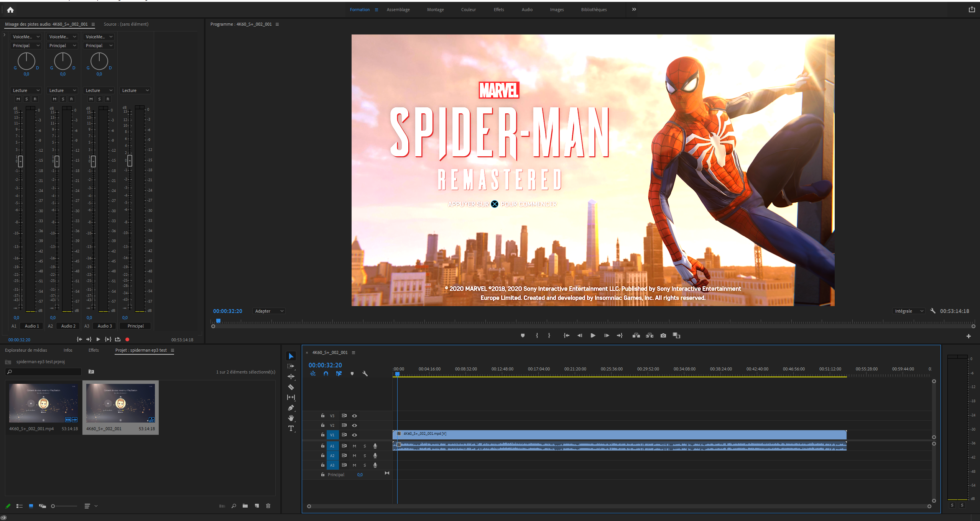Select the Hand tool
Image resolution: width=980 pixels, height=521 pixels.
(291, 418)
